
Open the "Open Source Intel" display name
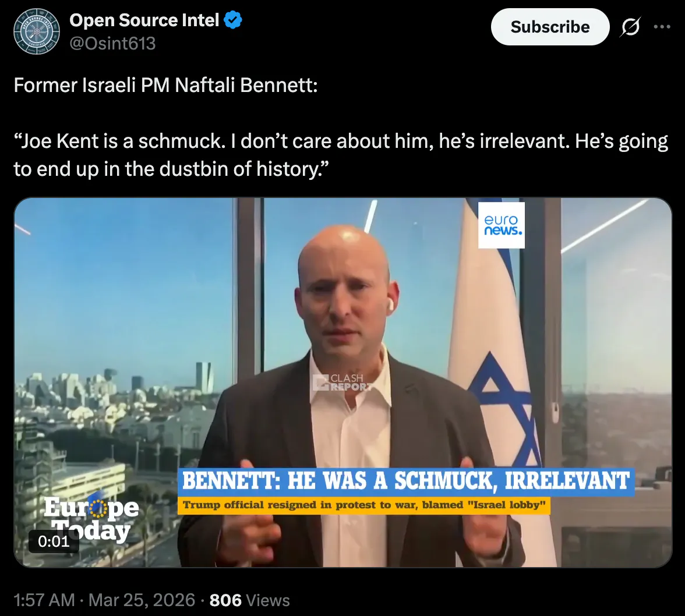point(144,20)
